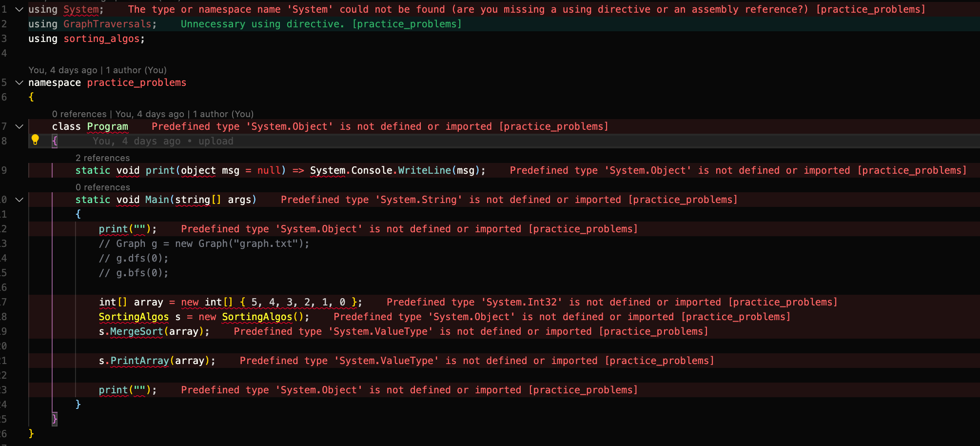Click 'GraphTraversals' in the using directive
This screenshot has height=446, width=980.
pyautogui.click(x=107, y=24)
